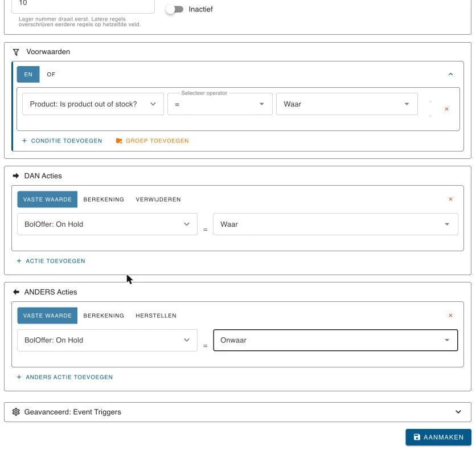Screen dimensions: 476x450
Task: Click the 'Lager nummer draait eerst' help text
Action: click(80, 22)
